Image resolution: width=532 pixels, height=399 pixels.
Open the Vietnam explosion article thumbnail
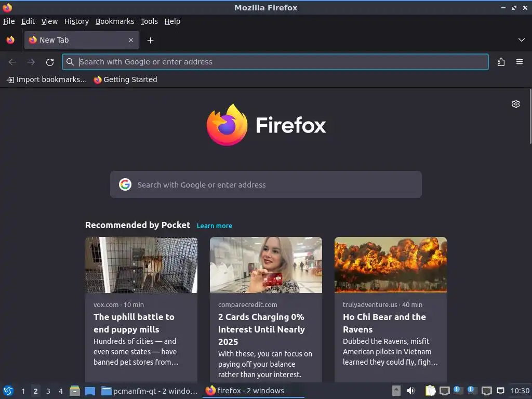391,265
